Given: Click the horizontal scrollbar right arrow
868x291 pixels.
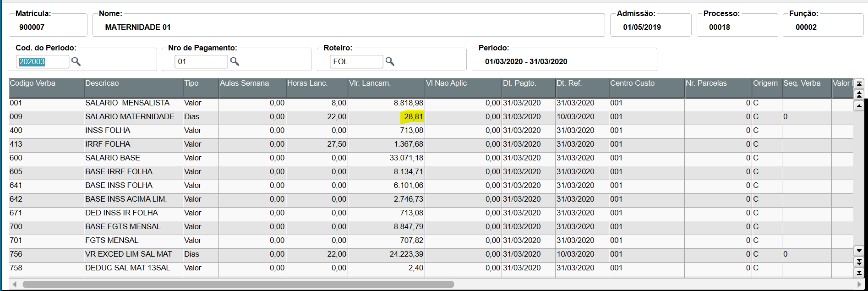Looking at the screenshot, I should tap(859, 284).
